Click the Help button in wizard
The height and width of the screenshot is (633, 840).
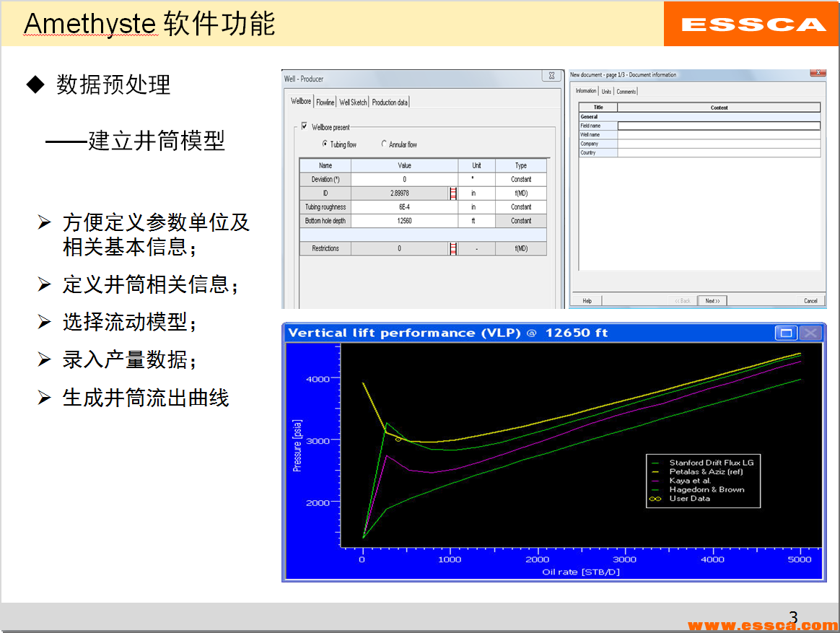(x=587, y=301)
